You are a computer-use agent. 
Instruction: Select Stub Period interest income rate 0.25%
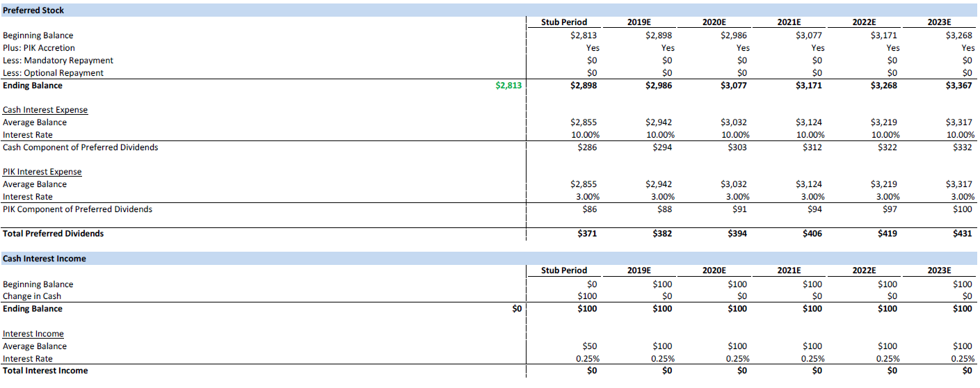pyautogui.click(x=586, y=359)
